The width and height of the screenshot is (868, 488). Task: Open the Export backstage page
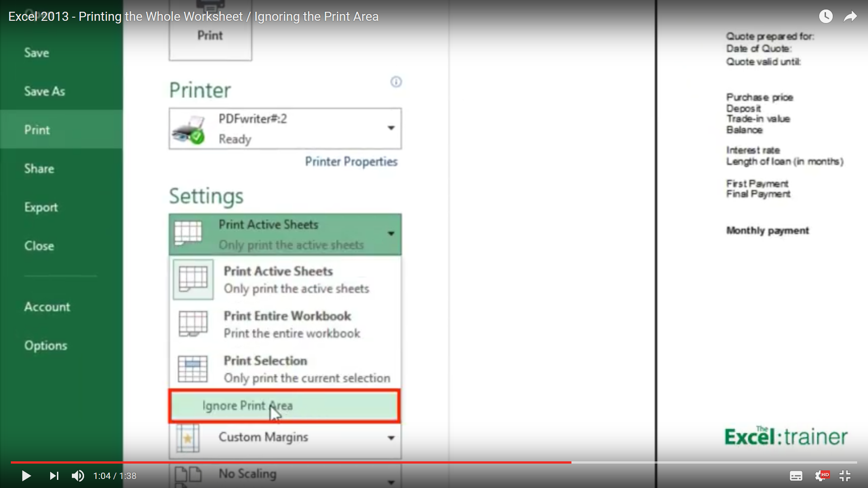(x=41, y=207)
